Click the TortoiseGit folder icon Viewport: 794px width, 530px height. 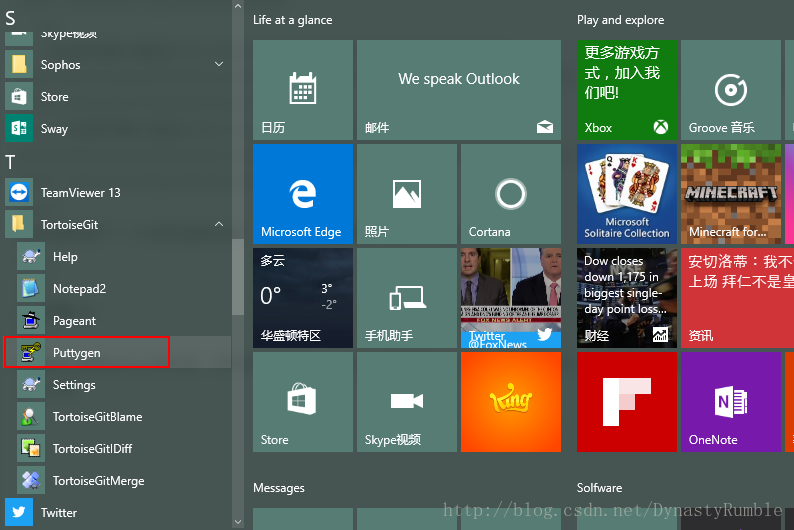point(19,224)
